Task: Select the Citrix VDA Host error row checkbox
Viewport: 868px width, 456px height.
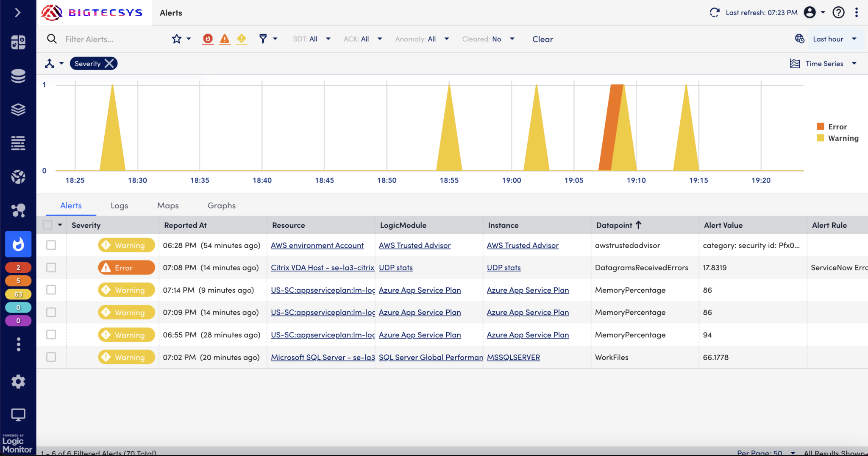Action: click(51, 268)
